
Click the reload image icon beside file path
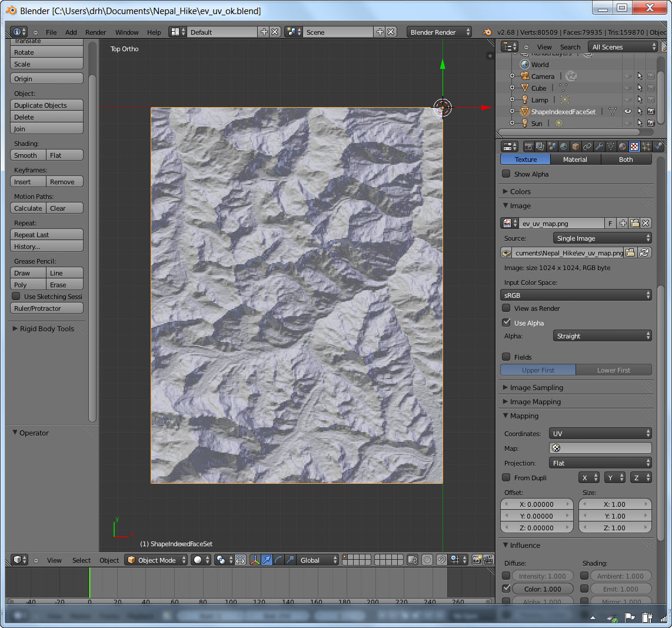click(x=645, y=252)
